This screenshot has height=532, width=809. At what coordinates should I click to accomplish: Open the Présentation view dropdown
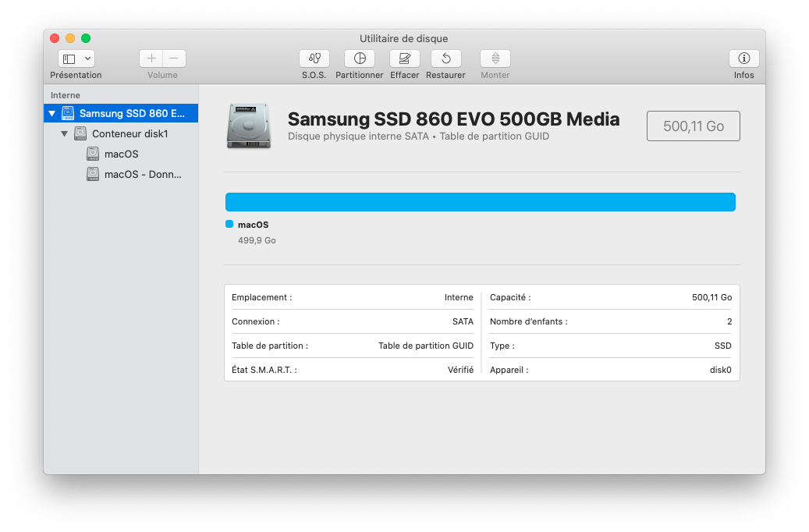pos(76,59)
